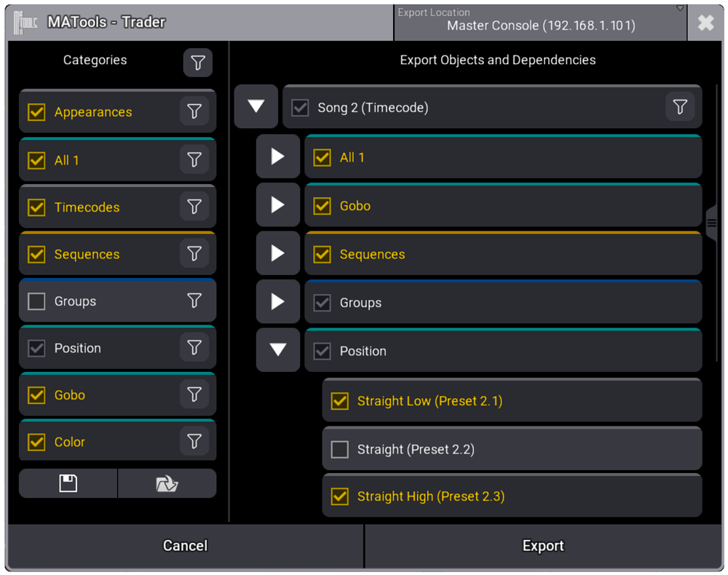728x575 pixels.
Task: Click the load folder icon
Action: 167,483
